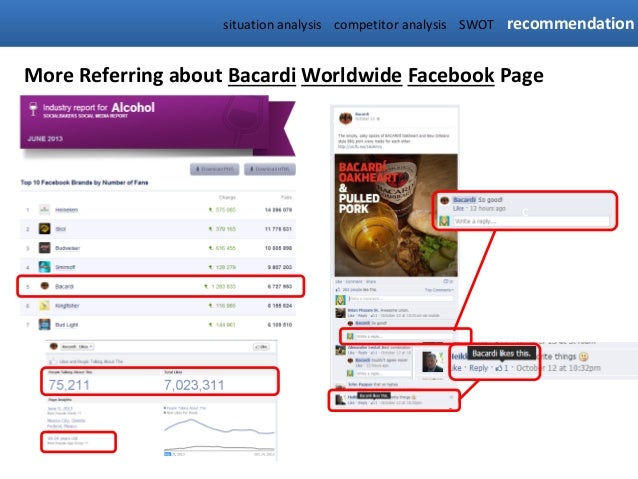Image resolution: width=638 pixels, height=479 pixels.
Task: Open the Budweiser brand link
Action: (68, 248)
